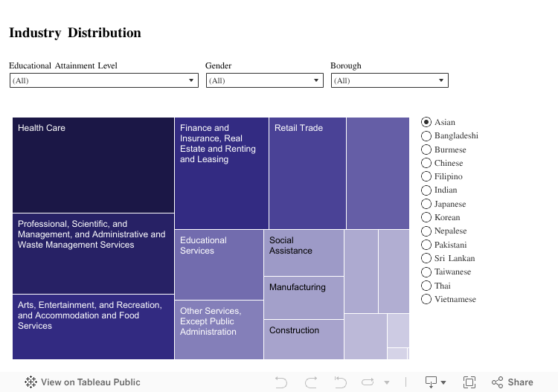558x392 pixels.
Task: Choose the Vietnamese radio button
Action: [x=426, y=299]
